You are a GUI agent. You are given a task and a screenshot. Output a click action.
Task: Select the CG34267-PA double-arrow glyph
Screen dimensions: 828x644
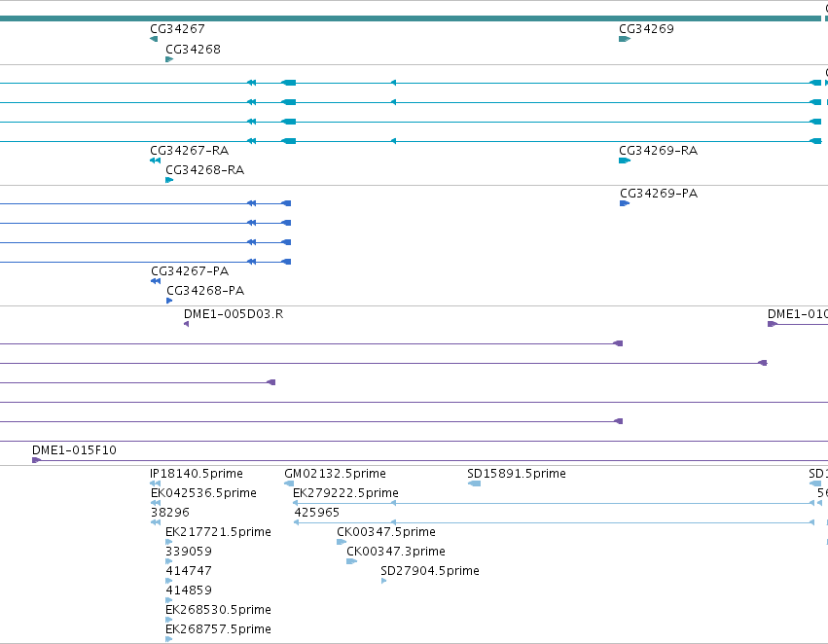[x=156, y=281]
